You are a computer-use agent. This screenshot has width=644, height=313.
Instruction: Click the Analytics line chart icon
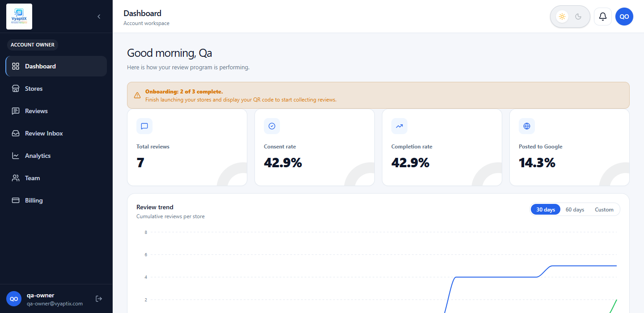[16, 156]
